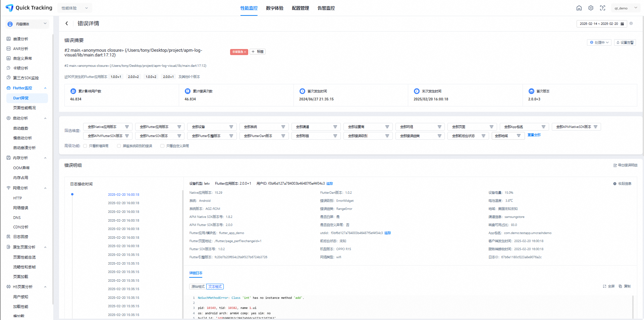The width and height of the screenshot is (644, 320).
Task: Click the 累计影响用户数 icon
Action: click(73, 91)
